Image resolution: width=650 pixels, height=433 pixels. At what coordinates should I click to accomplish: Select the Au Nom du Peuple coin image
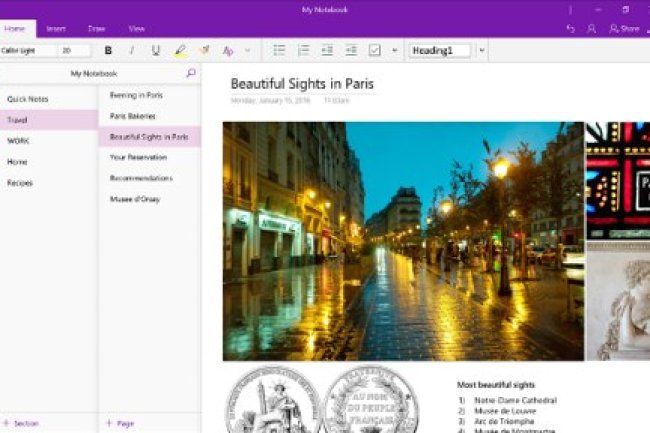[x=370, y=399]
